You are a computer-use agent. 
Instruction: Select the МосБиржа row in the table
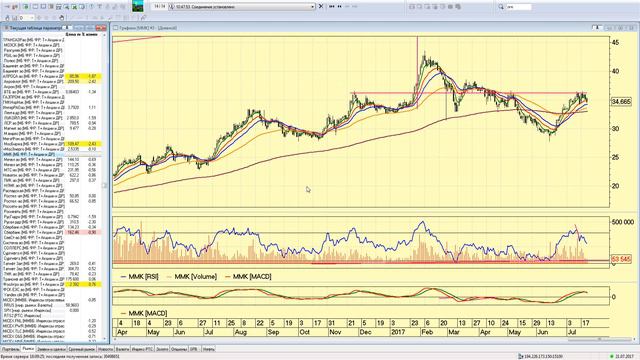coord(52,144)
